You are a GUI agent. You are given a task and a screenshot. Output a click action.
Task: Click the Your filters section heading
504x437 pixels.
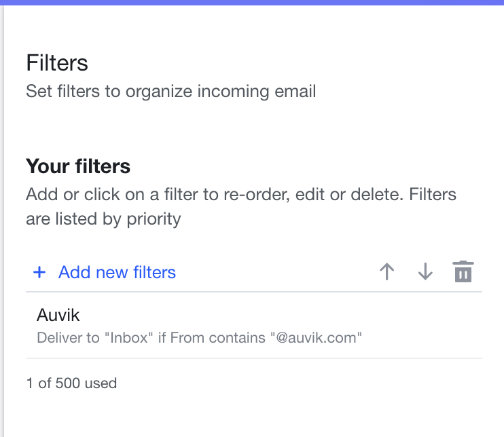78,166
